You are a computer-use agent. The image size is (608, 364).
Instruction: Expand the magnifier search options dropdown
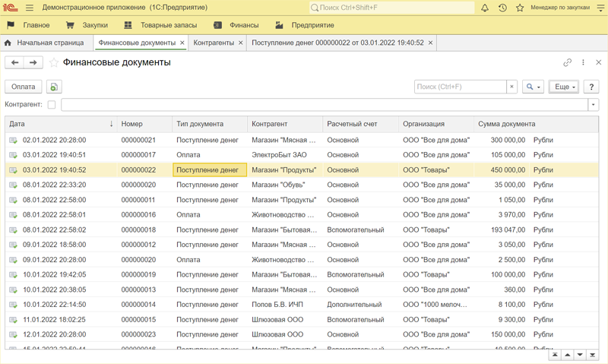[534, 87]
